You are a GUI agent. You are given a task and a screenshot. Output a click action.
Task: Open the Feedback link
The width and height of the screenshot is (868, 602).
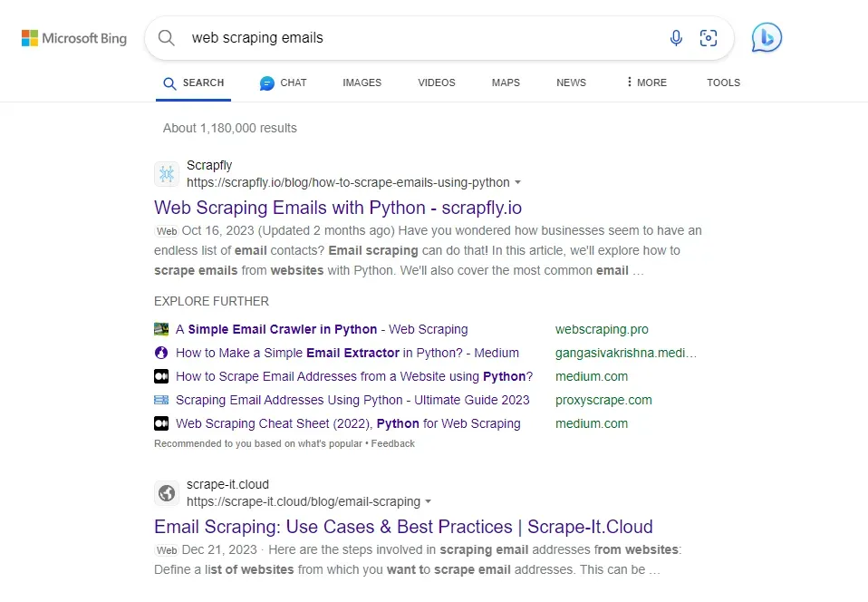391,443
